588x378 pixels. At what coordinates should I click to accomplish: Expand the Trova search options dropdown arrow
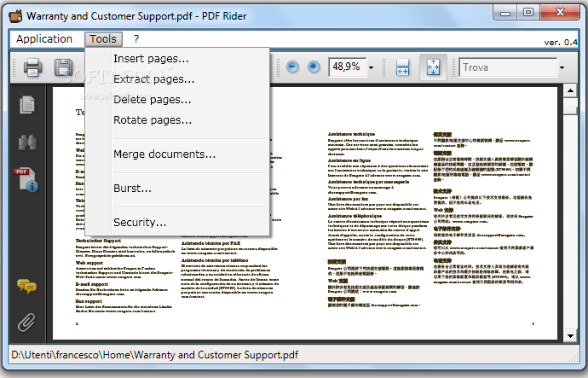562,68
